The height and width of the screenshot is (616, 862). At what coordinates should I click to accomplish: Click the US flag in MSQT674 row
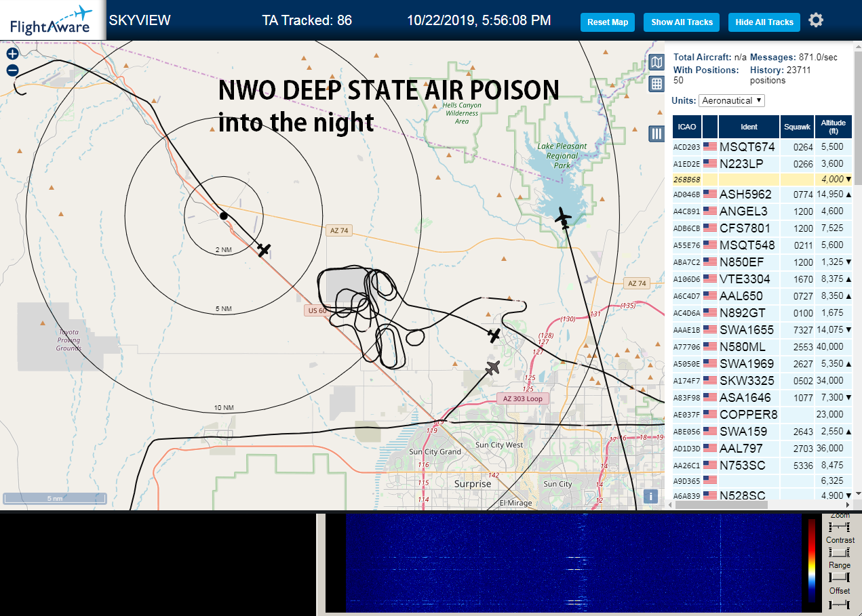point(710,146)
